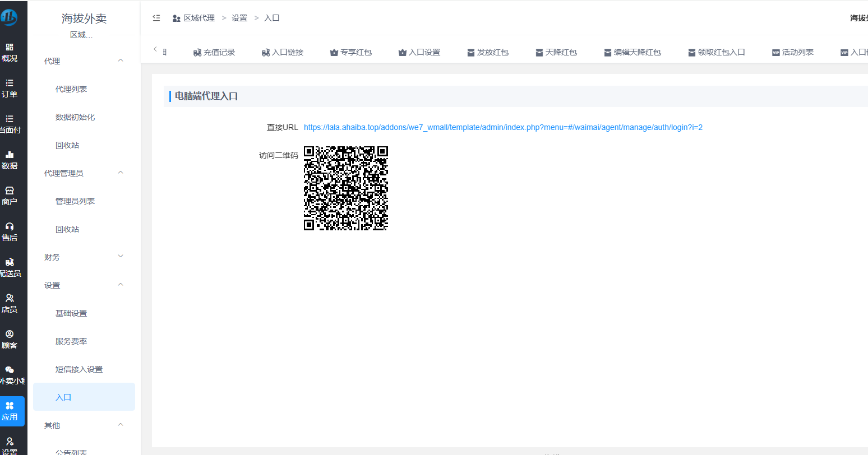Switch to the 天降红包 tab

556,52
